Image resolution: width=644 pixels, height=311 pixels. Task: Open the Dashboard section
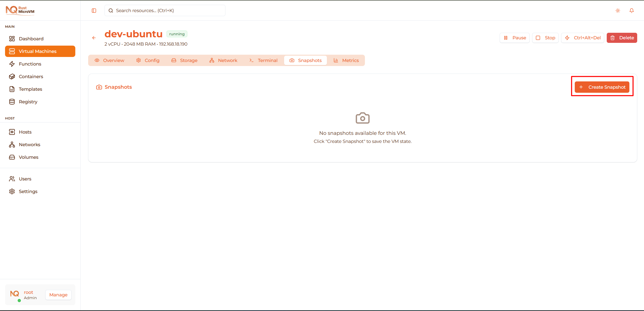[31, 39]
